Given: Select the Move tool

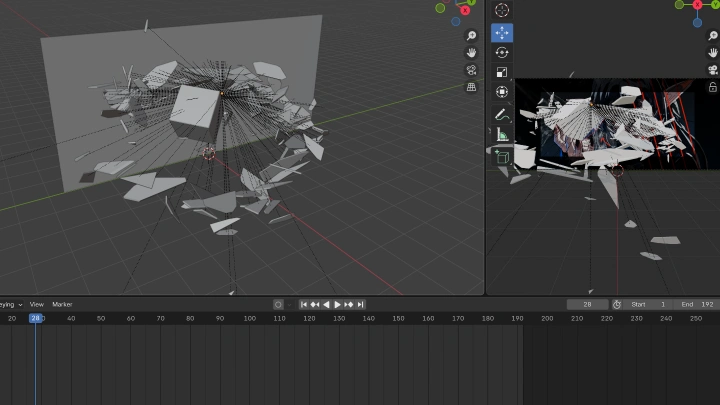Looking at the screenshot, I should coord(502,33).
